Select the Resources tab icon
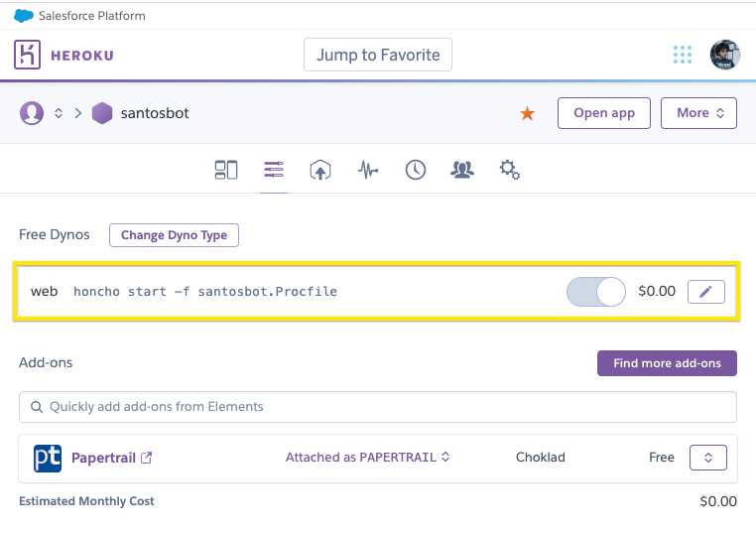The height and width of the screenshot is (537, 756). click(x=274, y=170)
